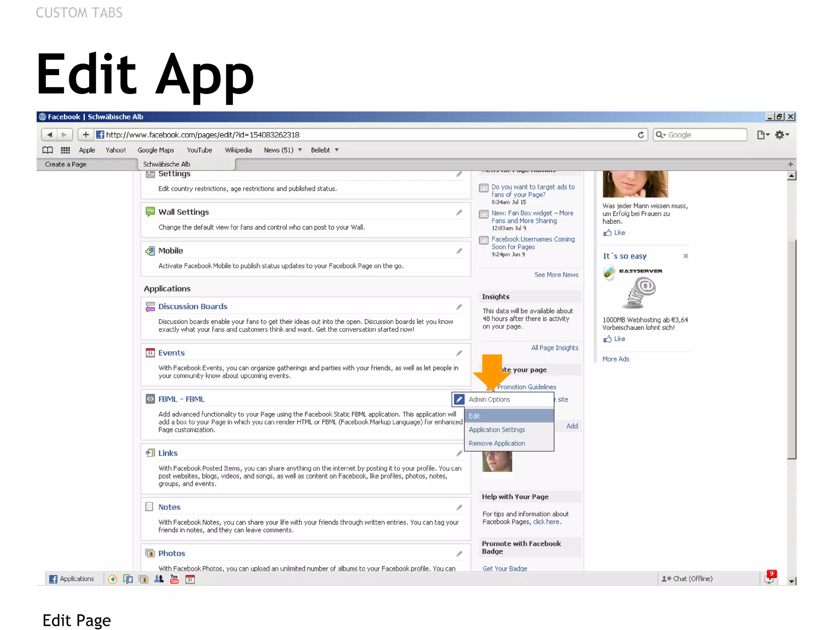Click the profile photo thumbnail below menu
The height and width of the screenshot is (630, 840).
coord(497,461)
